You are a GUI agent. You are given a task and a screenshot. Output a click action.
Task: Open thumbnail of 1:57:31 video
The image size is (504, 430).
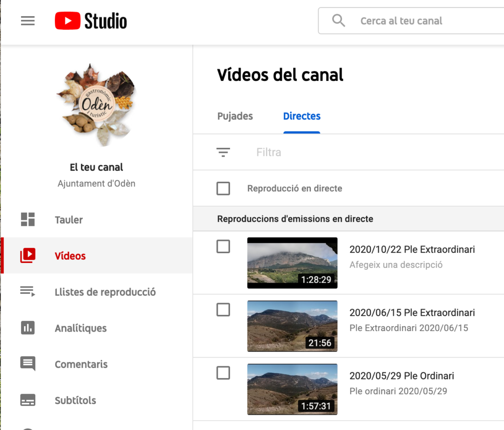292,389
